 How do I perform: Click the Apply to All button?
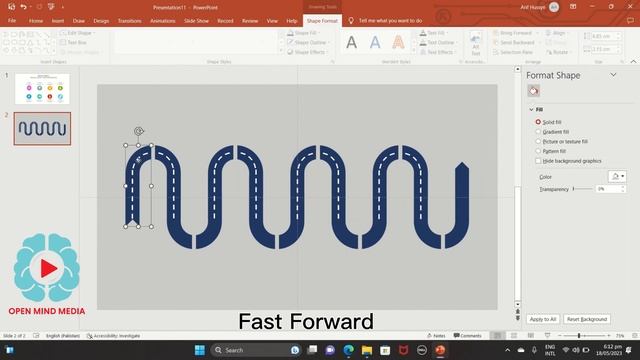[543, 319]
